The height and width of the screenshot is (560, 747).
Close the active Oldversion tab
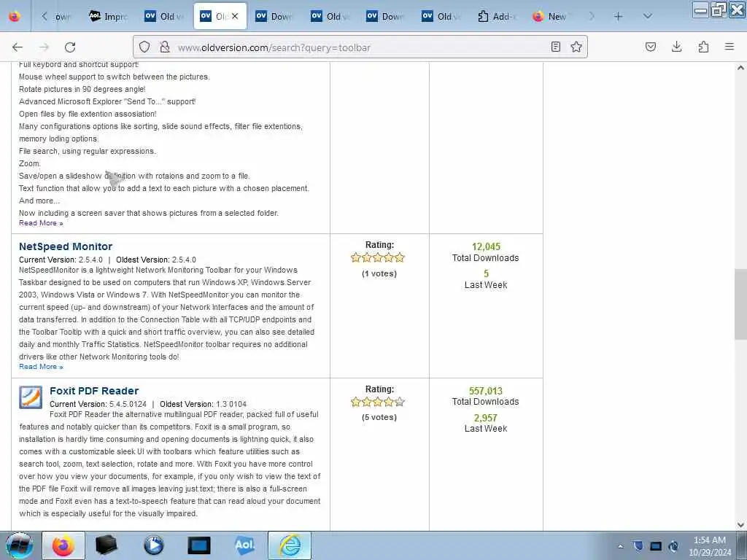click(235, 16)
